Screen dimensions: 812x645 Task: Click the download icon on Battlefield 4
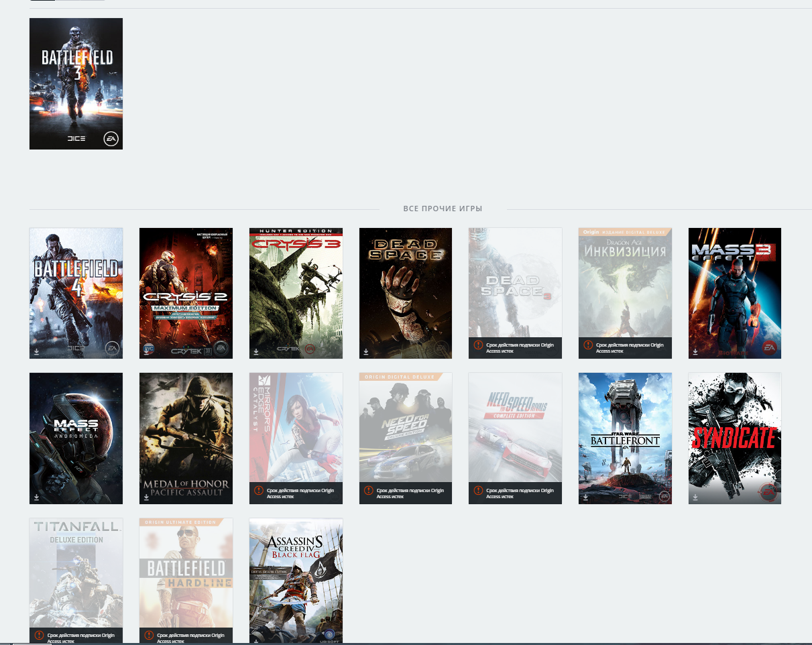point(36,351)
